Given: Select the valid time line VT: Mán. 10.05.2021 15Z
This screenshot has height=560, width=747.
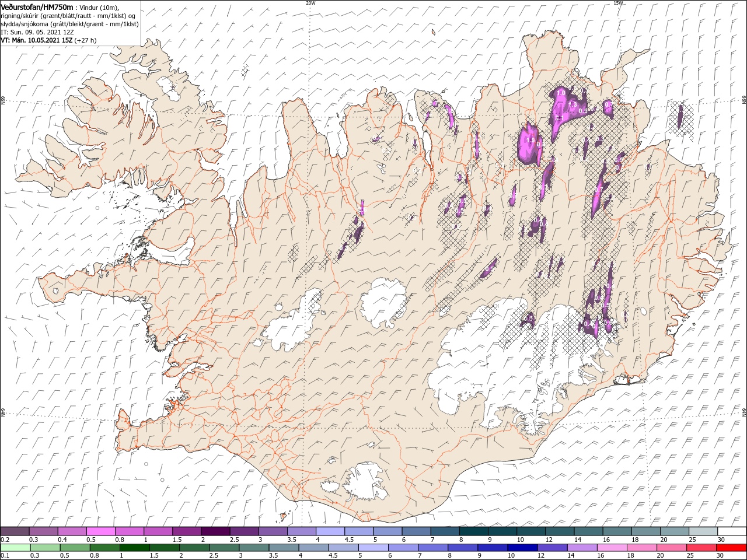Looking at the screenshot, I should pos(37,40).
